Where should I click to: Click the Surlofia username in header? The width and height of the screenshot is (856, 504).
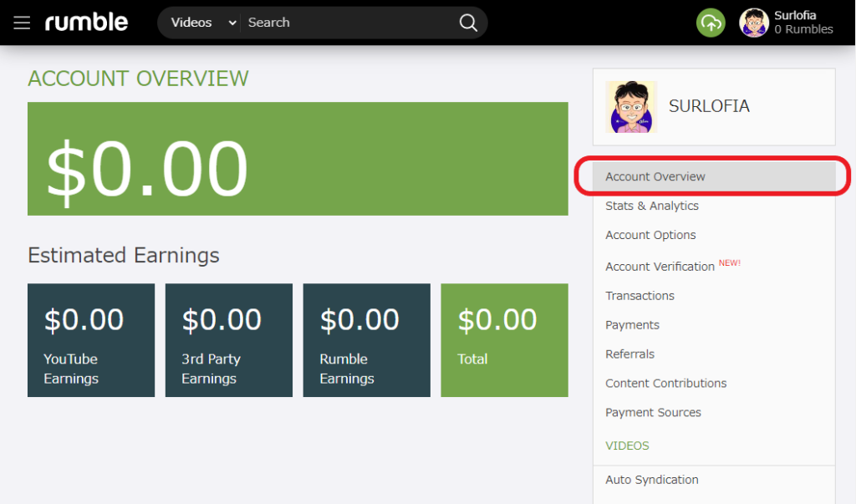(795, 15)
